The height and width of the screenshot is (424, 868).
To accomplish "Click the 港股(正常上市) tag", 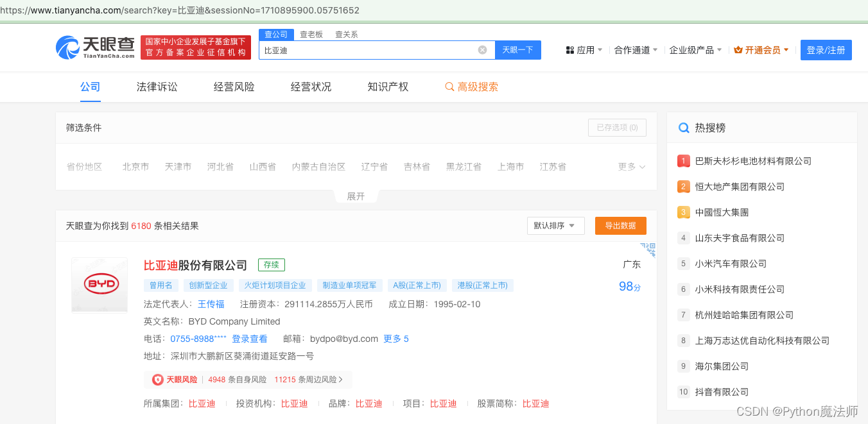I will (x=483, y=285).
